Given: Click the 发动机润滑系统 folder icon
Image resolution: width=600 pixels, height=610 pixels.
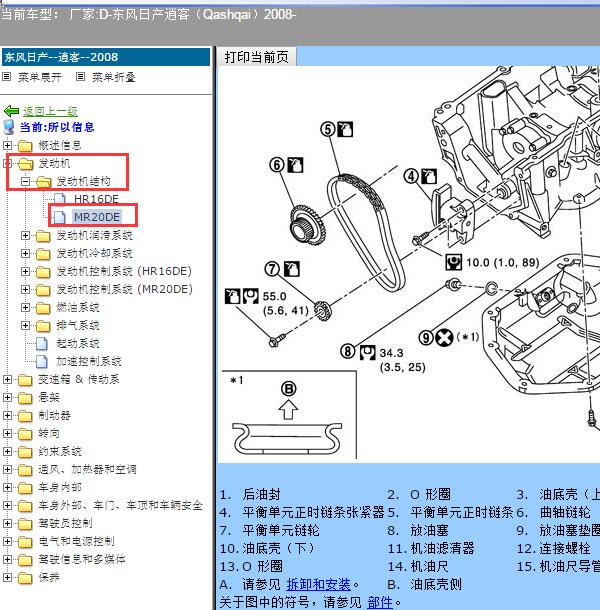Looking at the screenshot, I should [x=43, y=236].
